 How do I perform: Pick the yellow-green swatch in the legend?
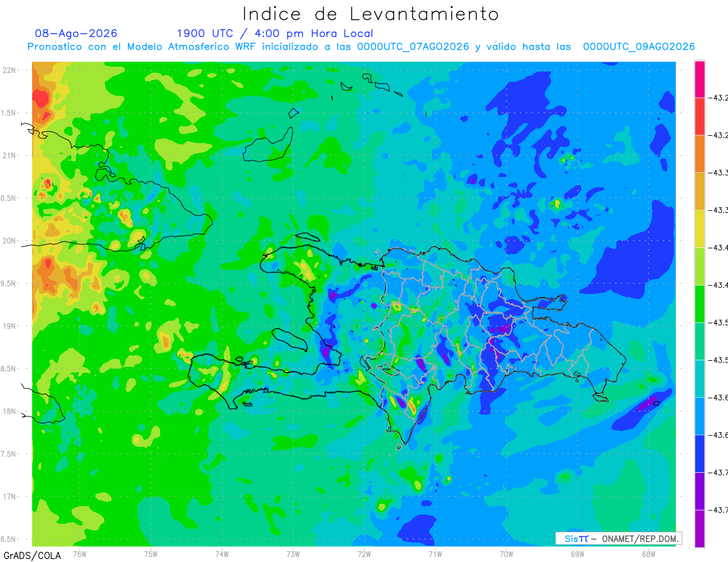tap(699, 266)
